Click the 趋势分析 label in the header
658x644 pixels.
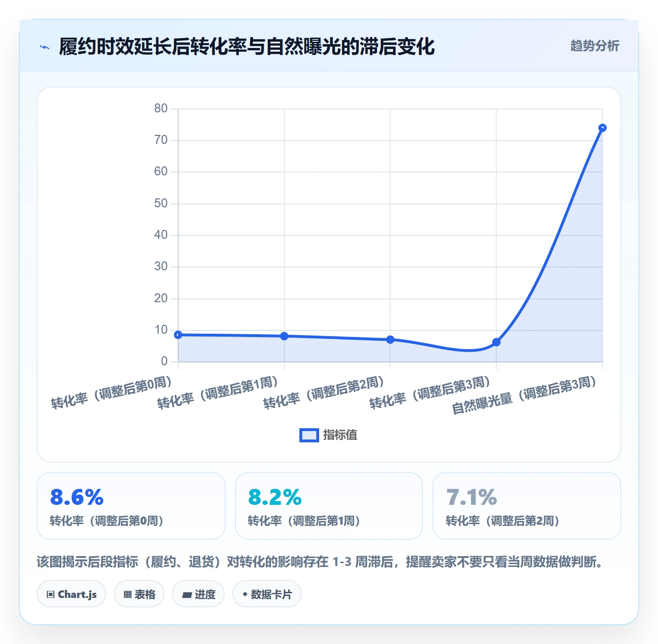(x=595, y=46)
